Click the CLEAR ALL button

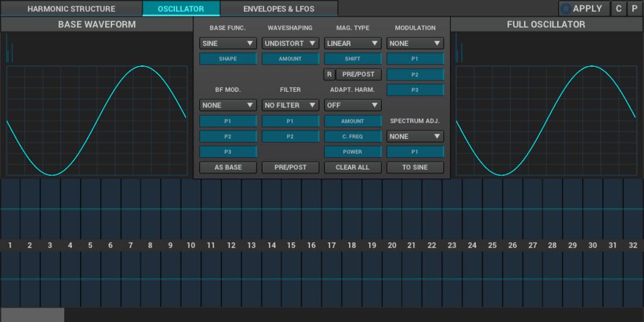tap(353, 167)
